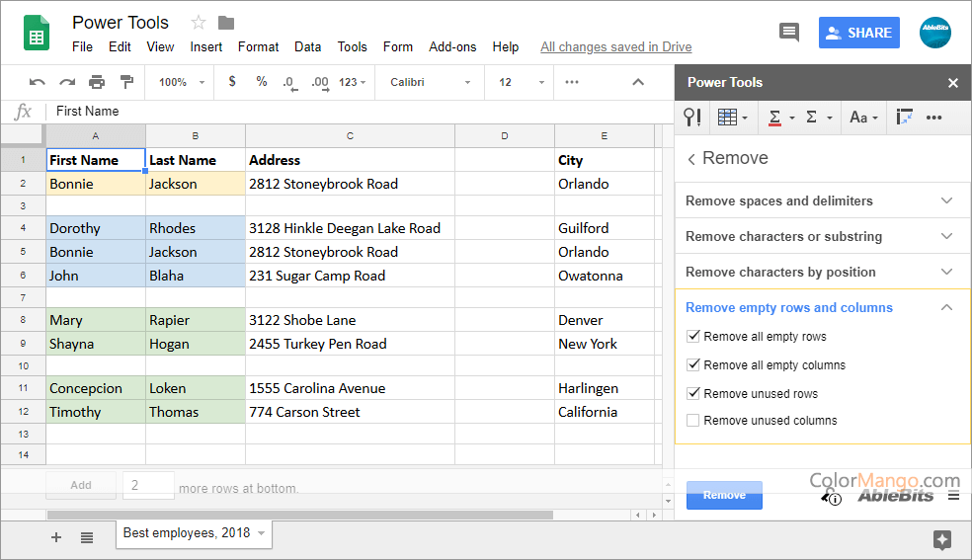Screen dimensions: 972x560
Task: Open the Calibri font dropdown
Action: pyautogui.click(x=430, y=82)
